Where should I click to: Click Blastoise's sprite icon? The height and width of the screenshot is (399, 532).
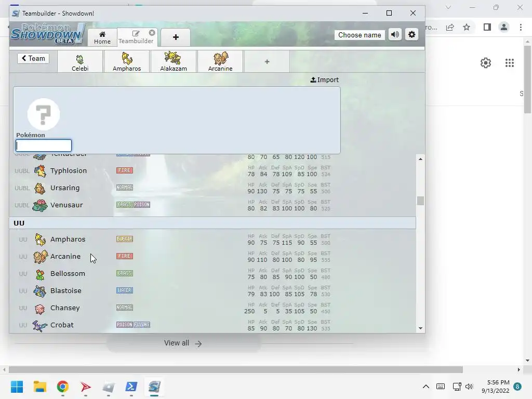click(x=40, y=291)
